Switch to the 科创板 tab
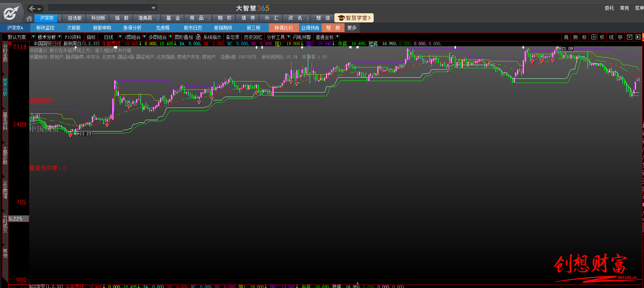The image size is (644, 288). 98,18
